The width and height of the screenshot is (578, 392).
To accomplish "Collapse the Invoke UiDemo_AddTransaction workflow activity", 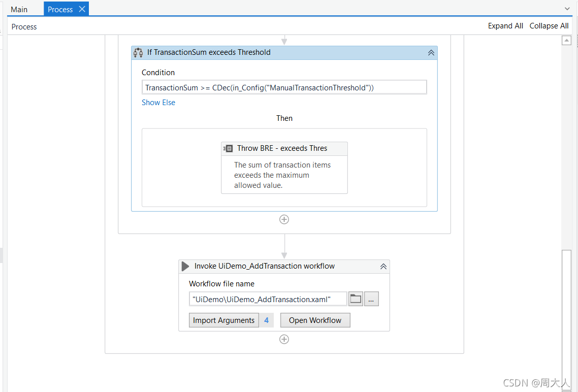I will pyautogui.click(x=383, y=266).
